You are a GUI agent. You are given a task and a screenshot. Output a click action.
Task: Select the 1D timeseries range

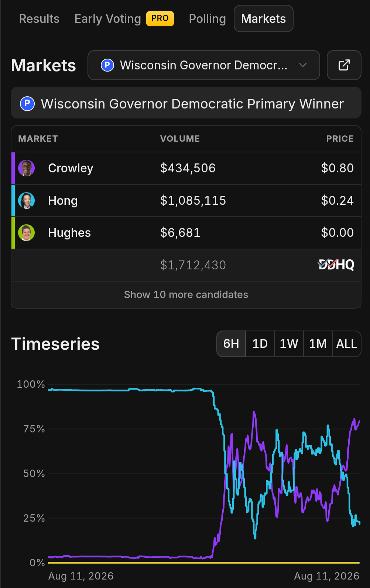click(x=260, y=344)
